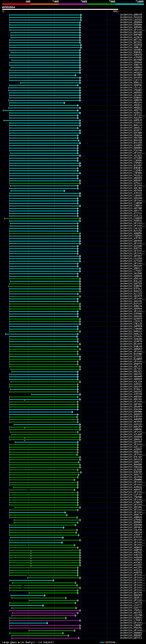The height and width of the screenshot is (644, 146).
Task: Click the red ~20% identity color swatch
Action: 16,4
